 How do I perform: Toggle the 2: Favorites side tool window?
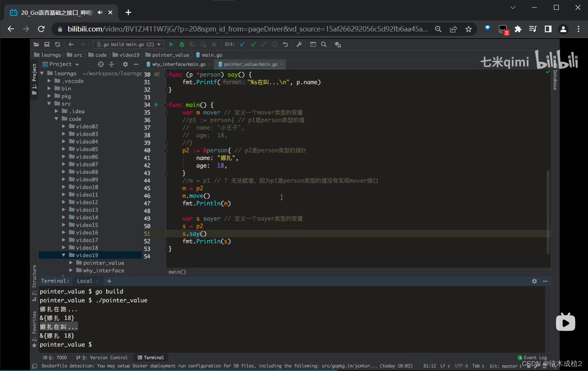(34, 329)
